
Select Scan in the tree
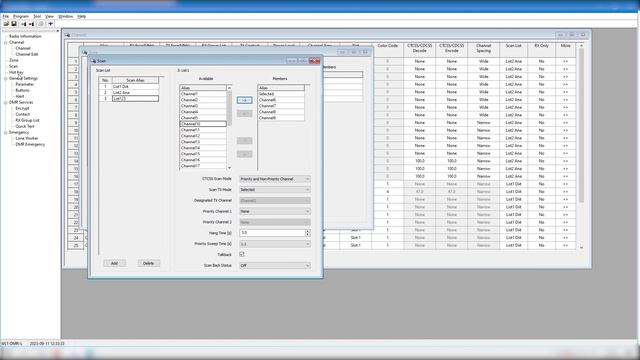13,66
